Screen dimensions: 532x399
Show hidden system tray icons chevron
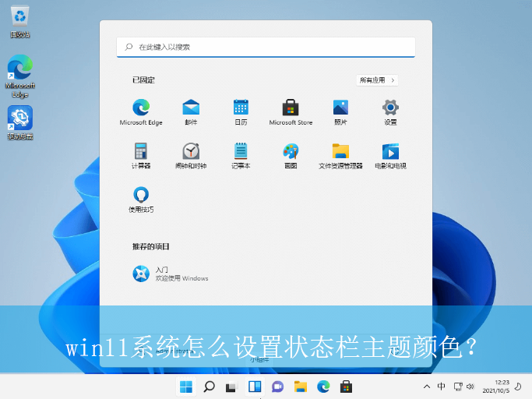pos(427,387)
